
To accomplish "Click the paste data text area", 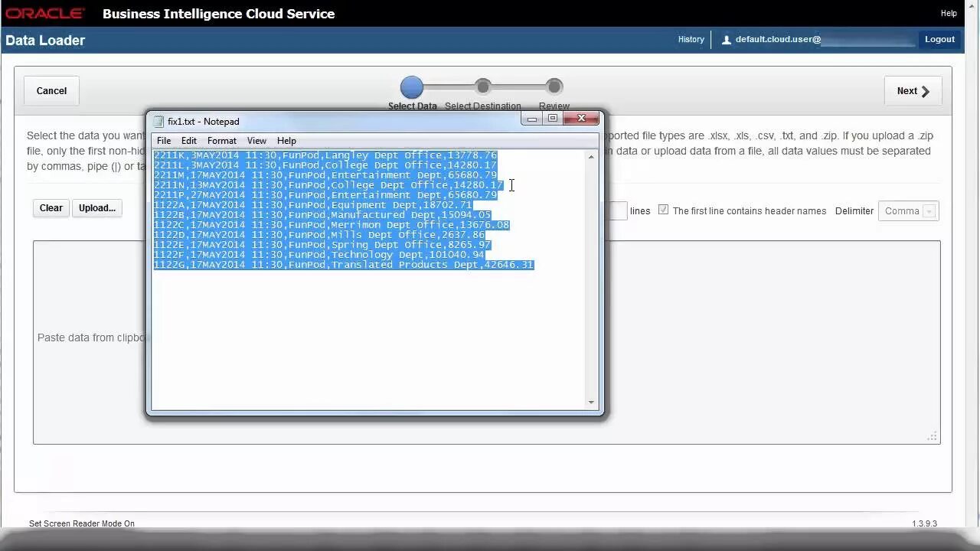I will coord(486,342).
